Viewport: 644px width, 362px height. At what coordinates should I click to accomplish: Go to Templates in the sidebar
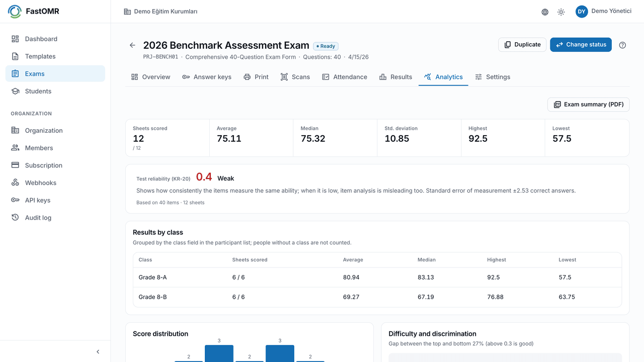[55, 56]
